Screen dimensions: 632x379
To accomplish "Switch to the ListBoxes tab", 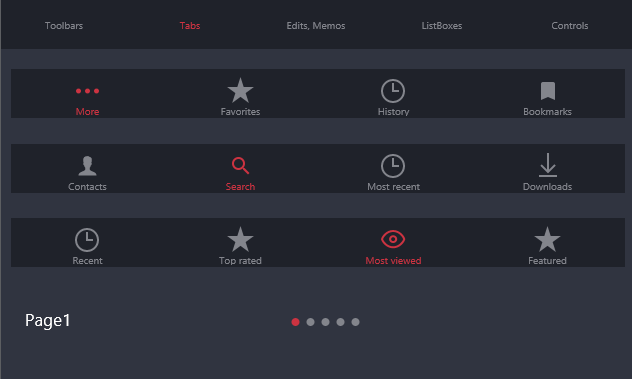I will 442,26.
